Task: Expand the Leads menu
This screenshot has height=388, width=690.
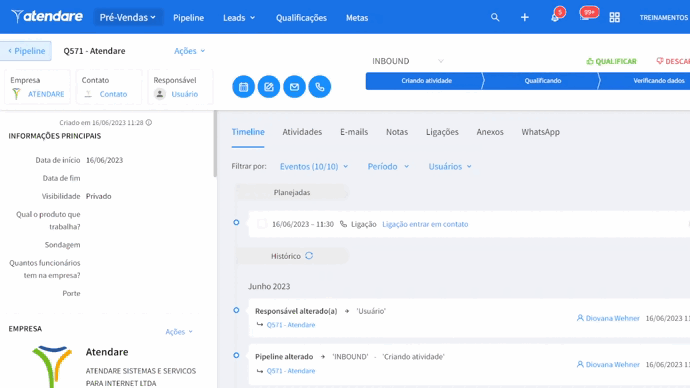Action: pos(239,18)
